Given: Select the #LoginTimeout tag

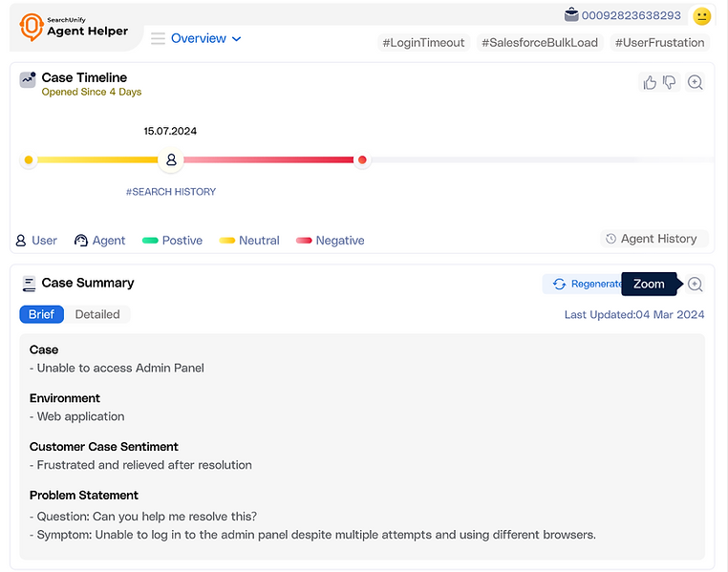Looking at the screenshot, I should coord(423,43).
